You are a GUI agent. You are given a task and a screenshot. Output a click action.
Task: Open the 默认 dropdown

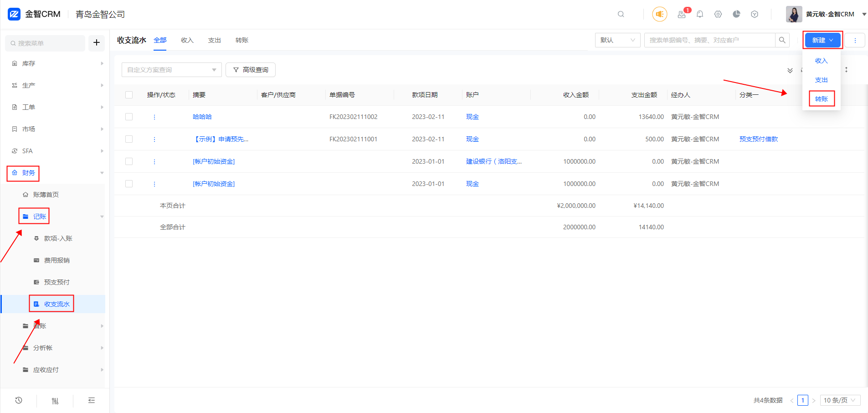point(618,40)
